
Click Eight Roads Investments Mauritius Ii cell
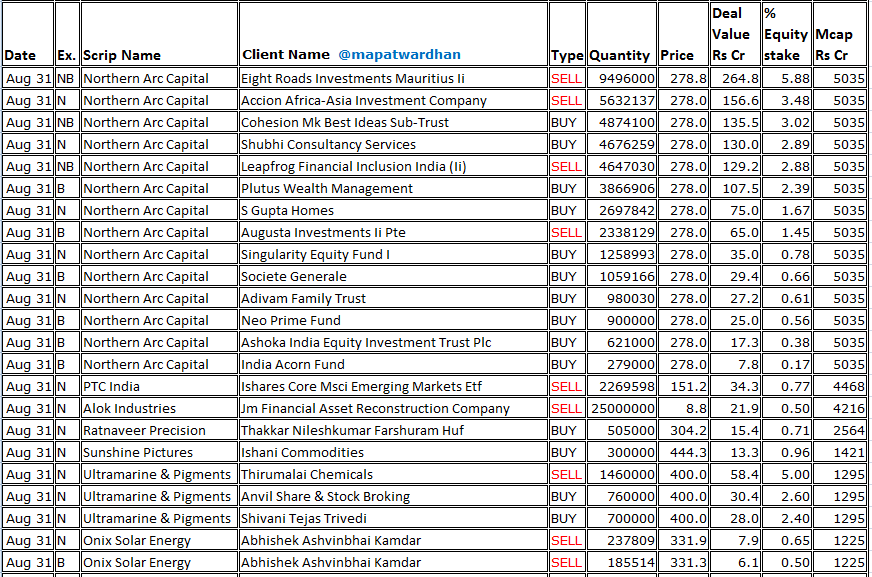point(393,78)
